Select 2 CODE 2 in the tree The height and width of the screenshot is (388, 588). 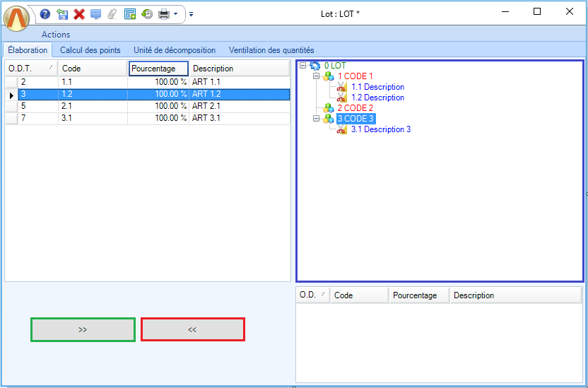(x=355, y=108)
